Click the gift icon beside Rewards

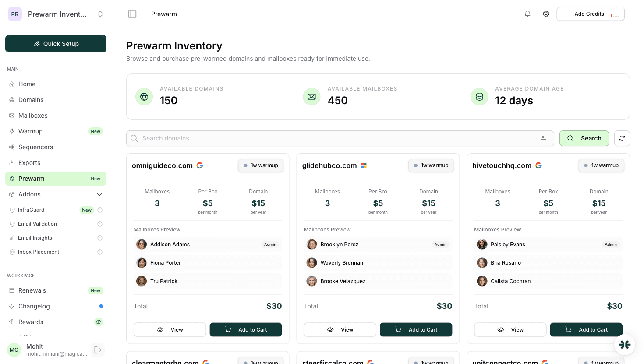pyautogui.click(x=99, y=322)
